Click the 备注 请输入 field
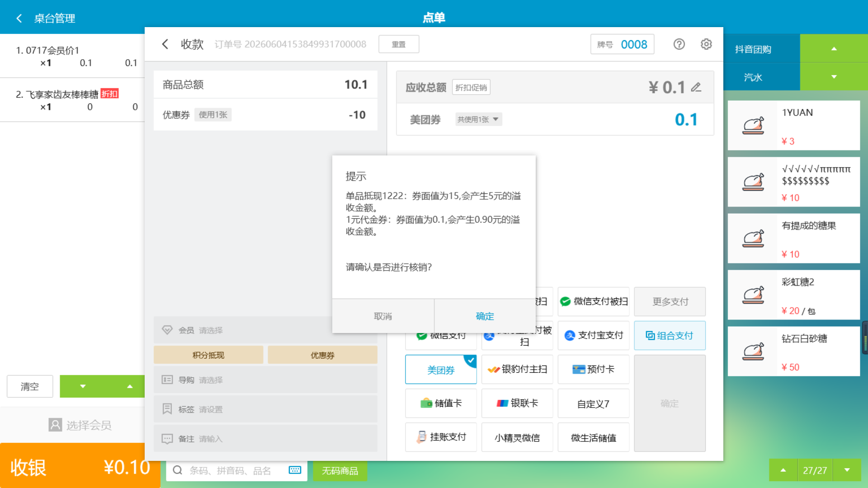868x488 pixels. click(x=265, y=439)
